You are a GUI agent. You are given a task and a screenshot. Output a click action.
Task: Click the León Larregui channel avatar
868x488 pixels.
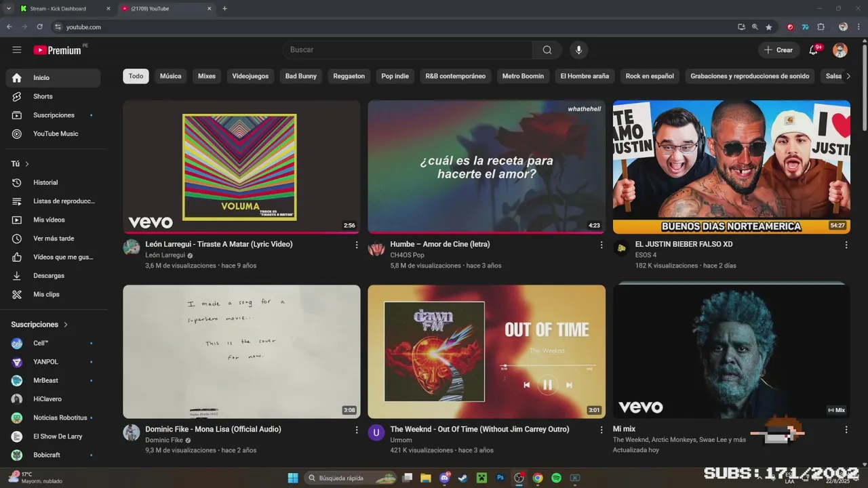(x=132, y=247)
